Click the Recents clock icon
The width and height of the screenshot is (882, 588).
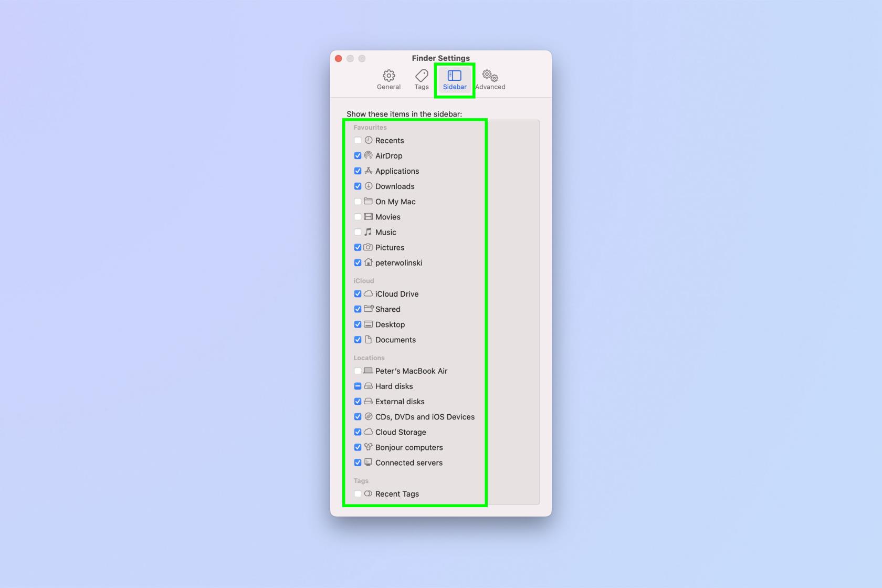coord(369,140)
